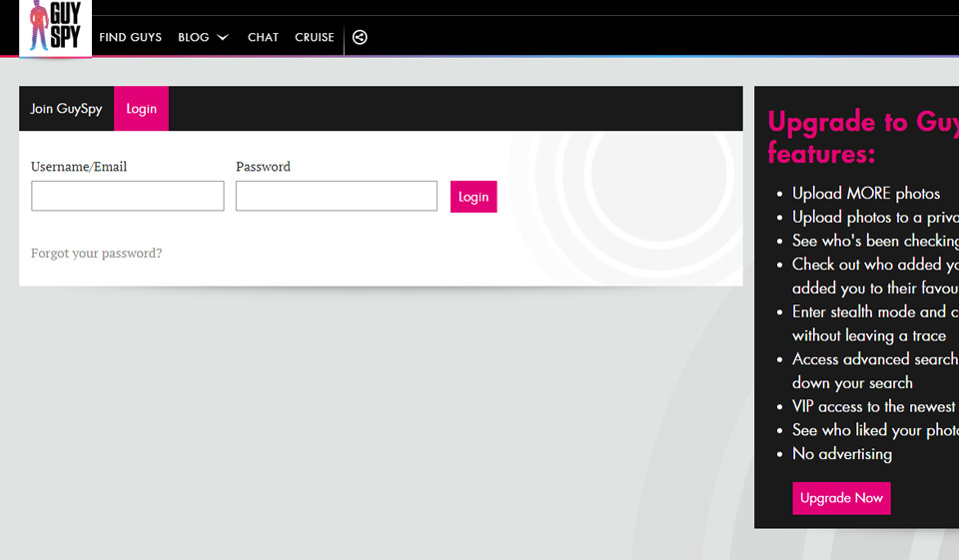Viewport: 959px width, 560px height.
Task: Open the Find Guys menu item
Action: point(130,37)
